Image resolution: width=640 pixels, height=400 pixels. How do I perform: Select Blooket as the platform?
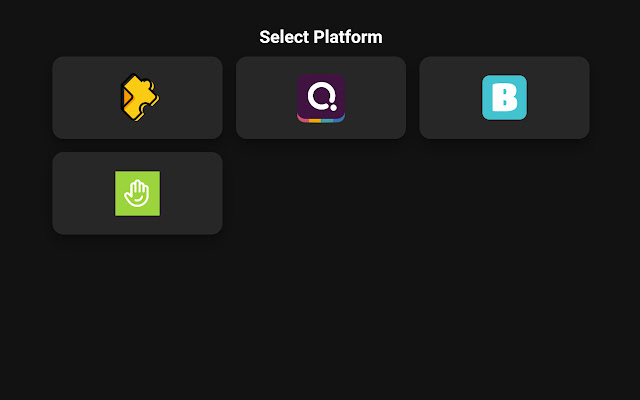(x=504, y=97)
